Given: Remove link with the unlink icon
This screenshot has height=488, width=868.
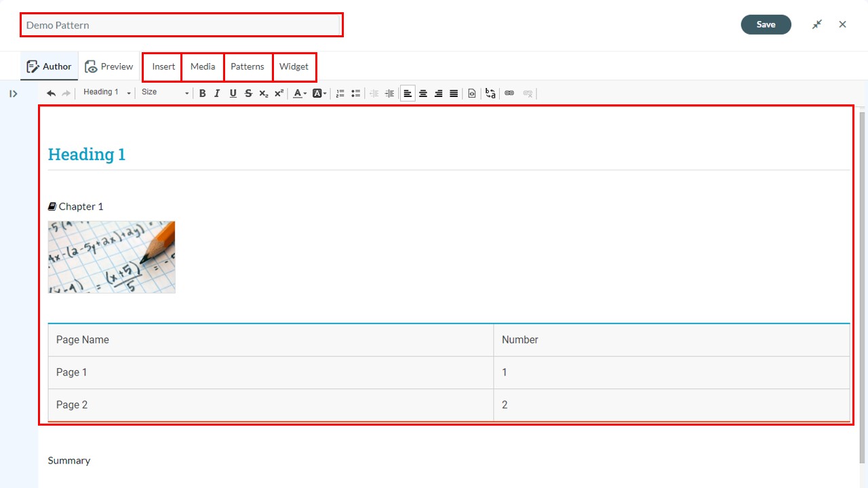Looking at the screenshot, I should [528, 94].
